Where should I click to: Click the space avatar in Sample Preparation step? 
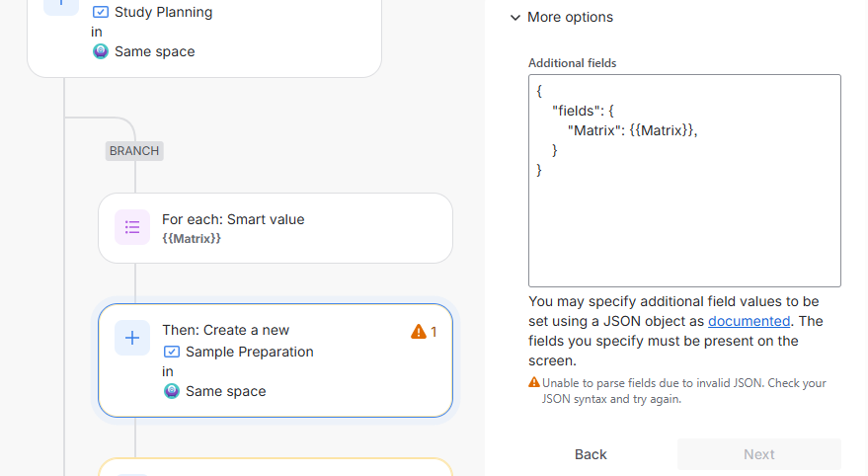(x=171, y=391)
